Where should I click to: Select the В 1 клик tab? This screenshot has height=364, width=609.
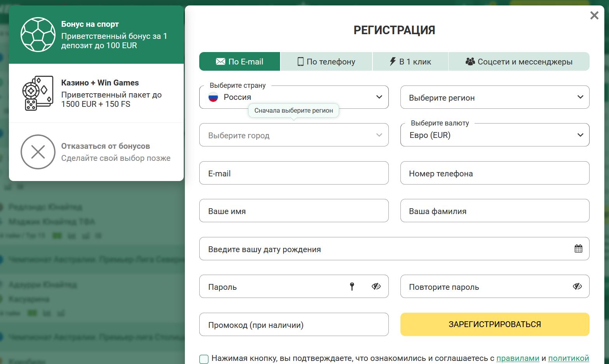point(410,62)
